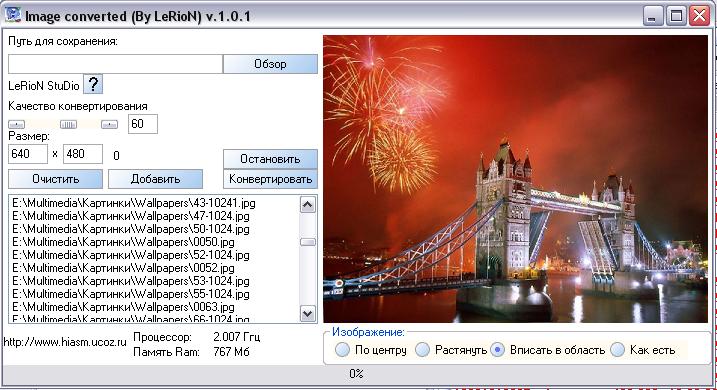717x390 pixels.
Task: Click the file list scroll down arrow
Action: (x=308, y=314)
